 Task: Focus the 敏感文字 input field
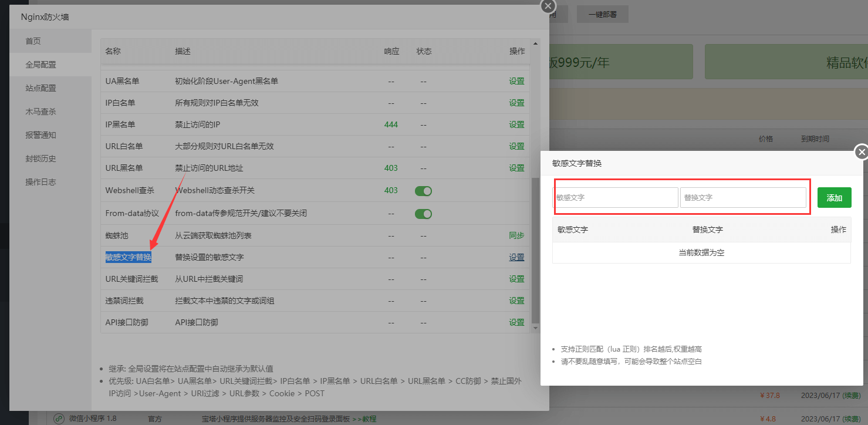(x=616, y=197)
